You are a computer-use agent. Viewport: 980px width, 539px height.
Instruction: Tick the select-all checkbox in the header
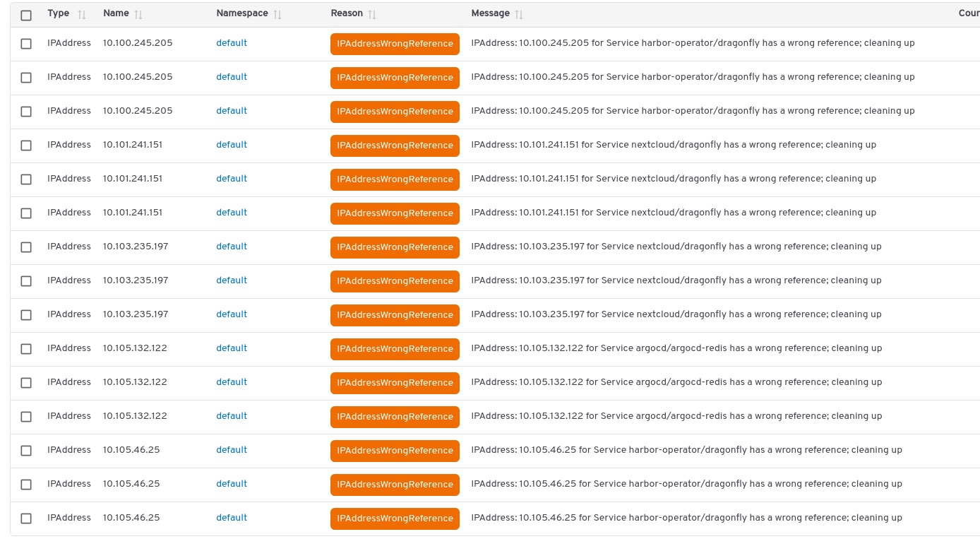coord(26,15)
